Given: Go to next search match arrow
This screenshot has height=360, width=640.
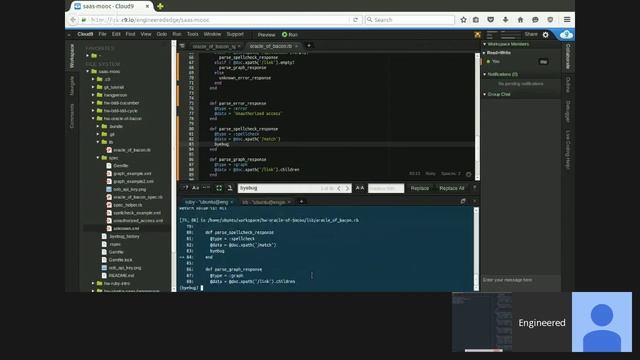Looking at the screenshot, I should pos(347,188).
